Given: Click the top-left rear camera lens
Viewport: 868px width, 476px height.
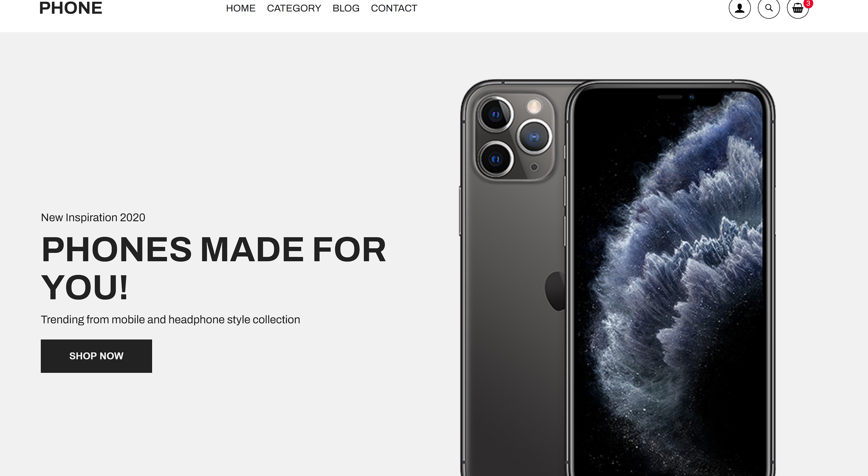Looking at the screenshot, I should [495, 115].
